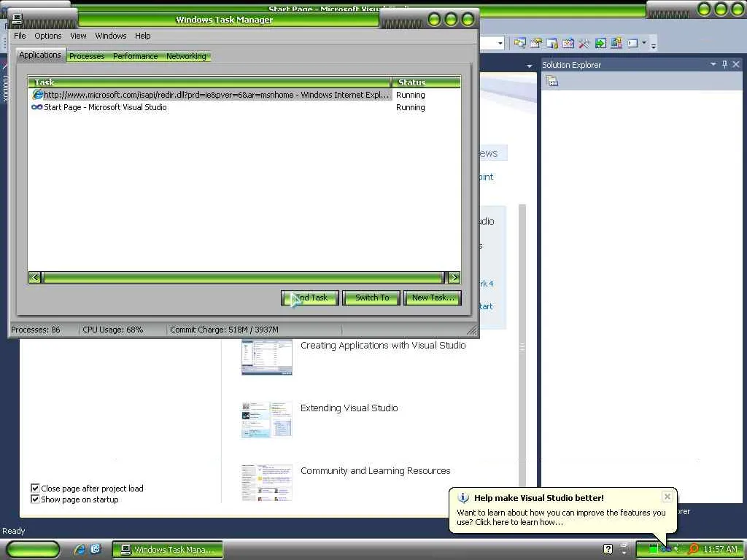The image size is (747, 560).
Task: Click Creating Applications thumbnail image
Action: 267,357
